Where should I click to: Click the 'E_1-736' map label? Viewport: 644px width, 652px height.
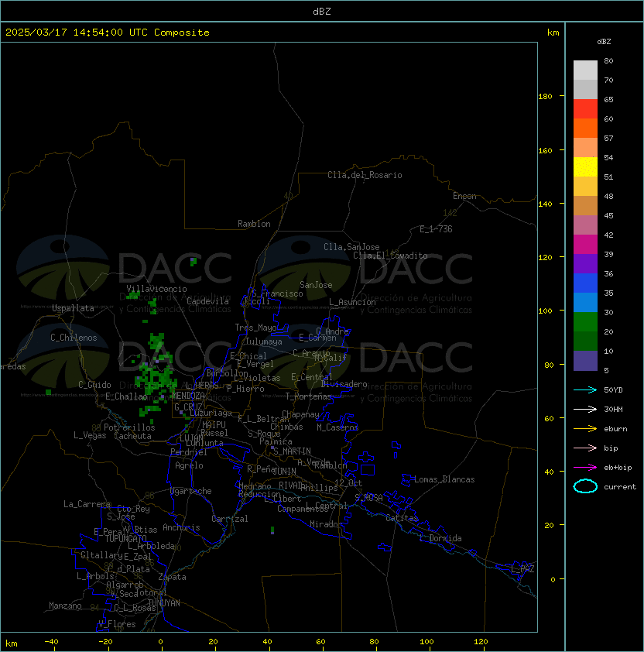coord(436,229)
